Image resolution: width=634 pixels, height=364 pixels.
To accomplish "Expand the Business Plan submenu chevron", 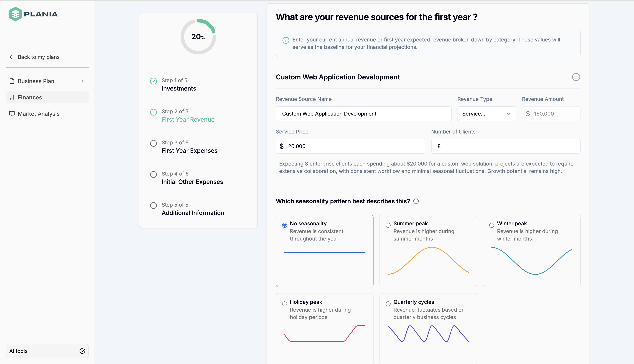I will [x=83, y=81].
